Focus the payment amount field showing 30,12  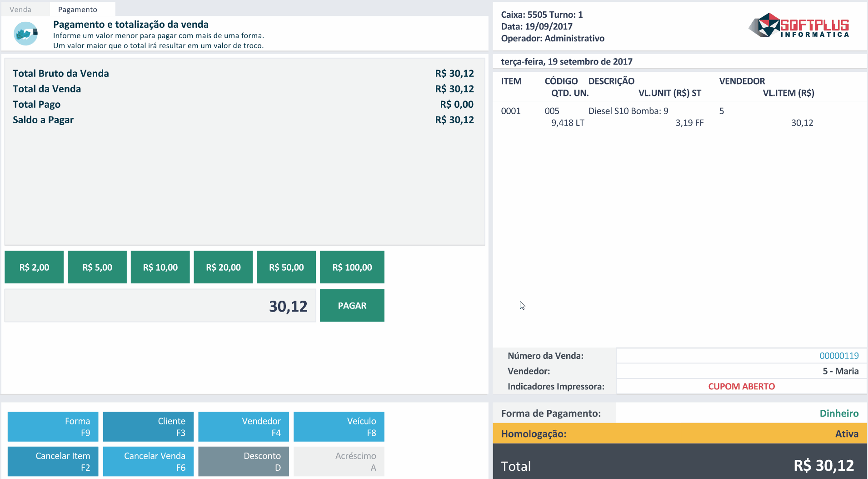pos(160,306)
